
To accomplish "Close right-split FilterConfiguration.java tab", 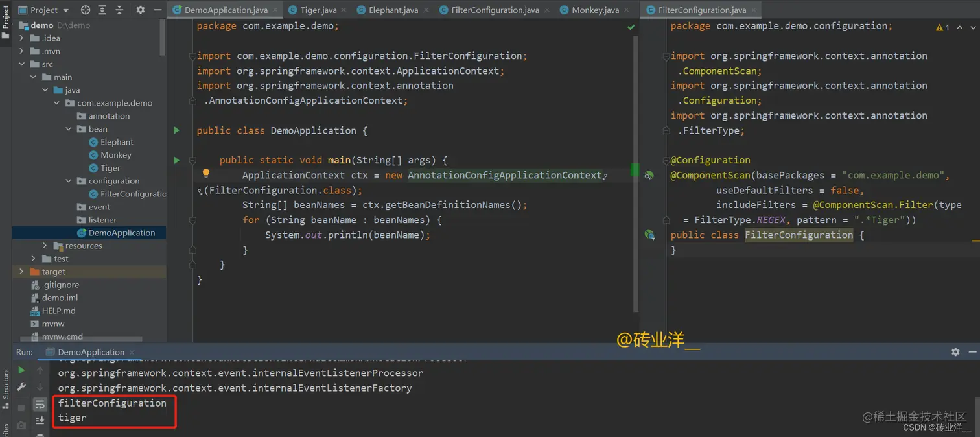I will [754, 10].
